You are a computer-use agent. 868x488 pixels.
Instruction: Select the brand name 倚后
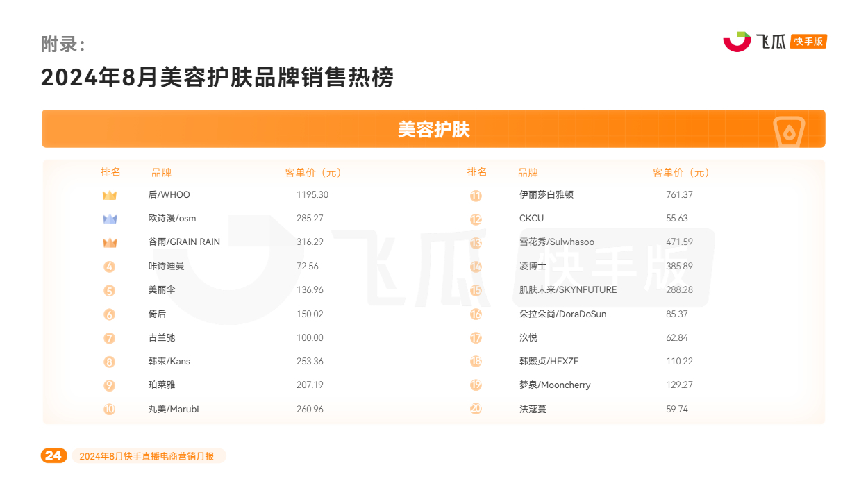[157, 314]
